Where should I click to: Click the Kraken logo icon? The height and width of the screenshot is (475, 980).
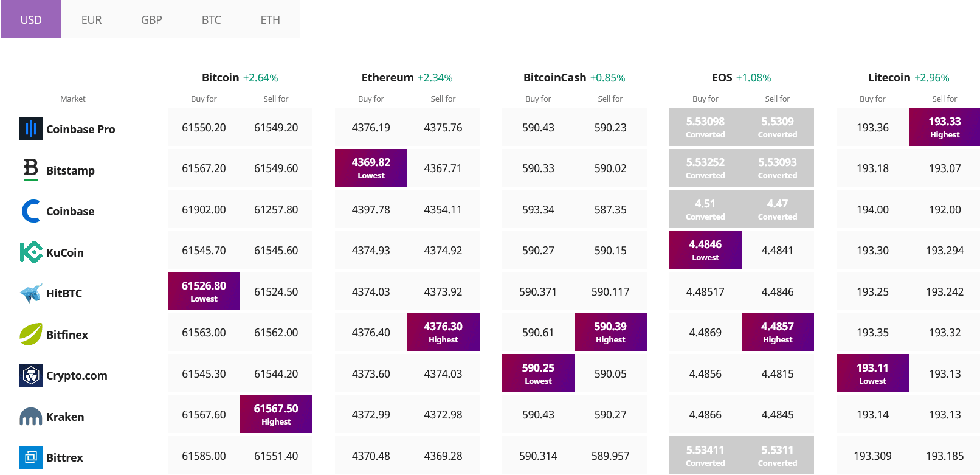click(x=31, y=417)
